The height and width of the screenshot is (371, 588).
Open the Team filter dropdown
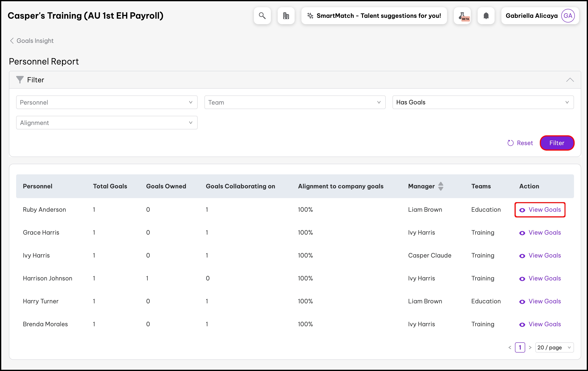point(295,102)
